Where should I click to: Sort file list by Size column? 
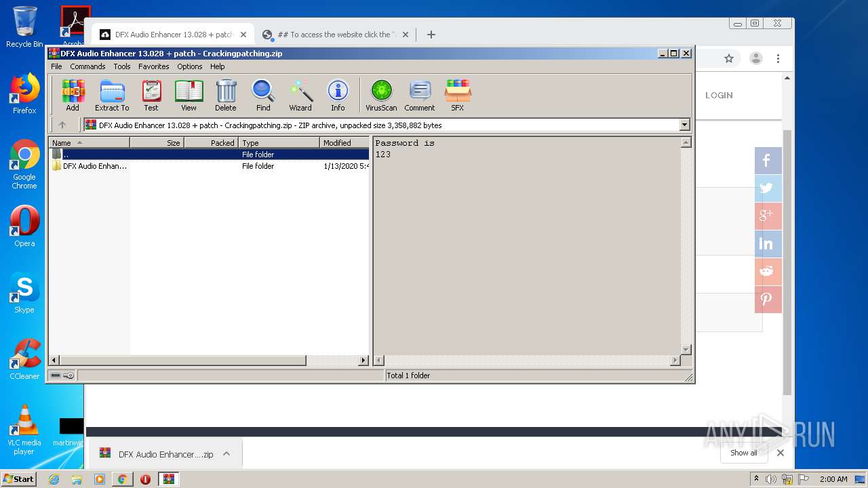pyautogui.click(x=157, y=142)
